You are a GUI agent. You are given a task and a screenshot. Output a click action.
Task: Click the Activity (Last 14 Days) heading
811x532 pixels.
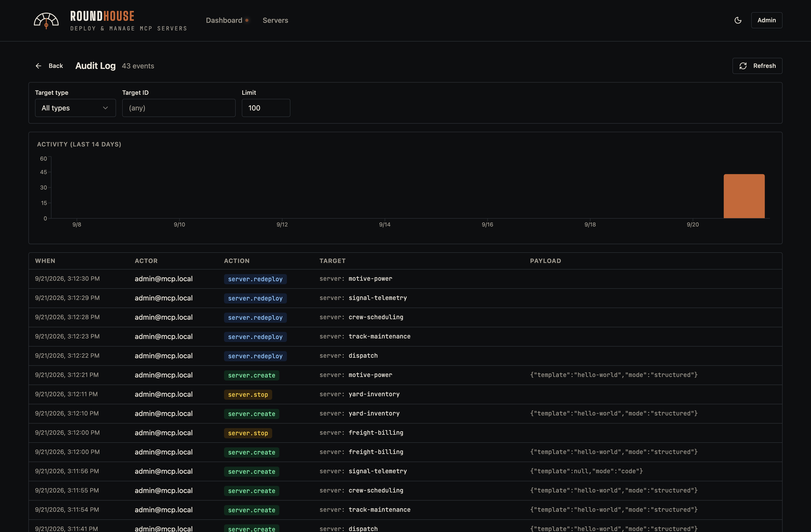[79, 144]
